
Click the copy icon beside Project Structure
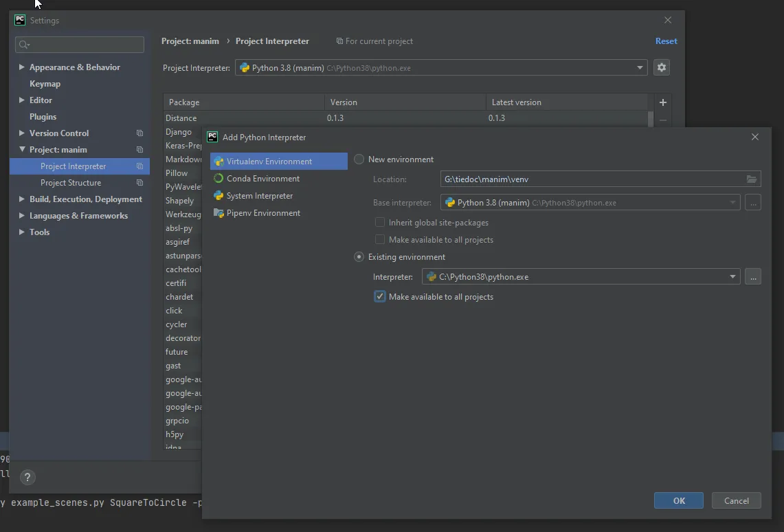140,183
